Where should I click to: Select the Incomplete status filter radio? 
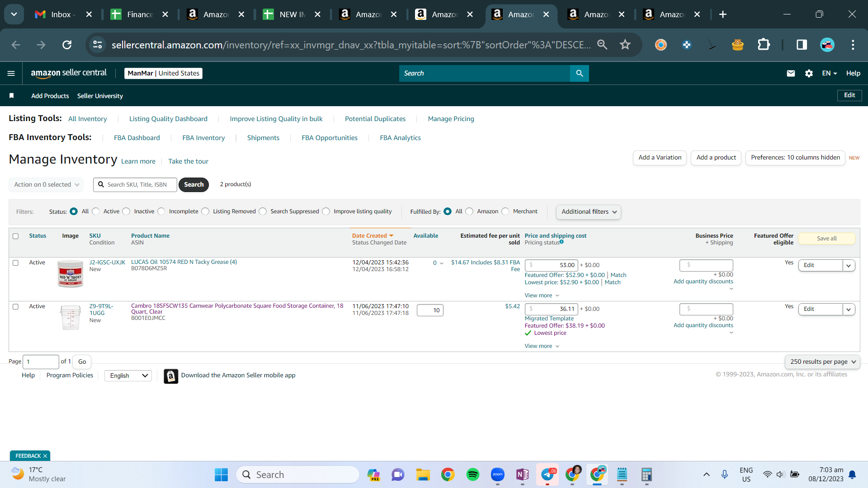tap(161, 211)
